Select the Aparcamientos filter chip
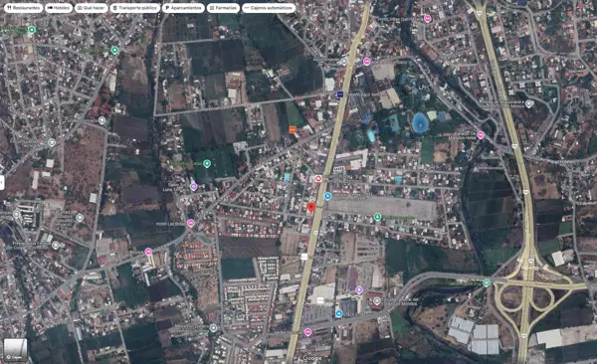Viewport: 597px width, 364px height. coord(183,8)
